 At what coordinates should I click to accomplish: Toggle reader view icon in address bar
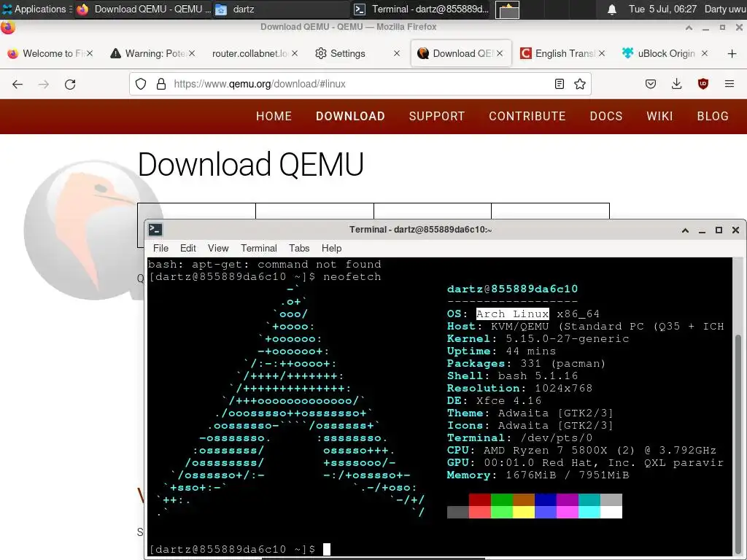pos(560,85)
